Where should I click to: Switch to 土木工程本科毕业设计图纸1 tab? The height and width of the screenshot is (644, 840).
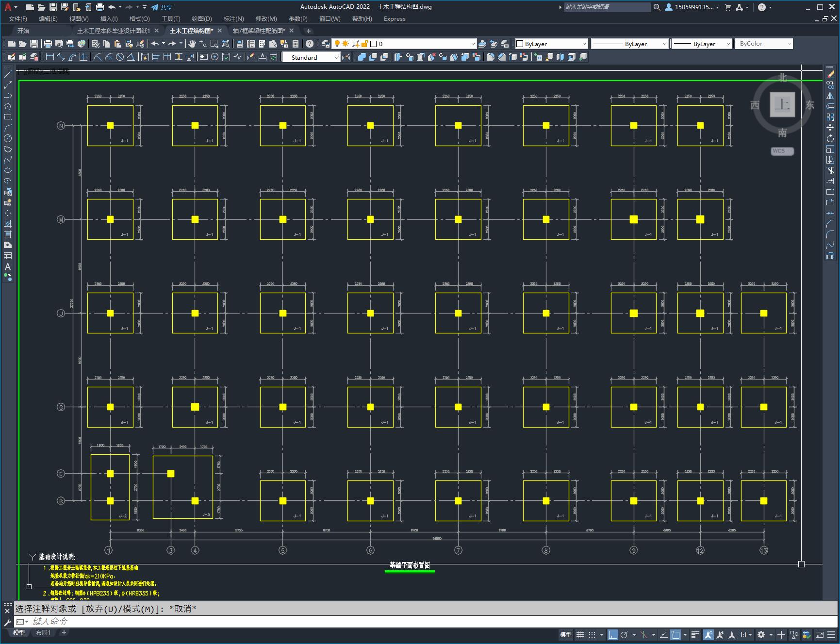tap(114, 31)
